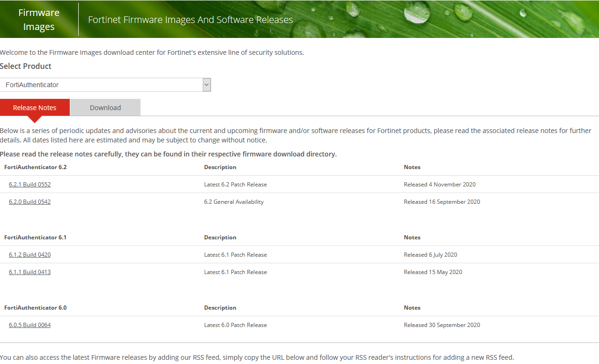
Task: Click the dropdown arrow on the product selector
Action: [206, 85]
